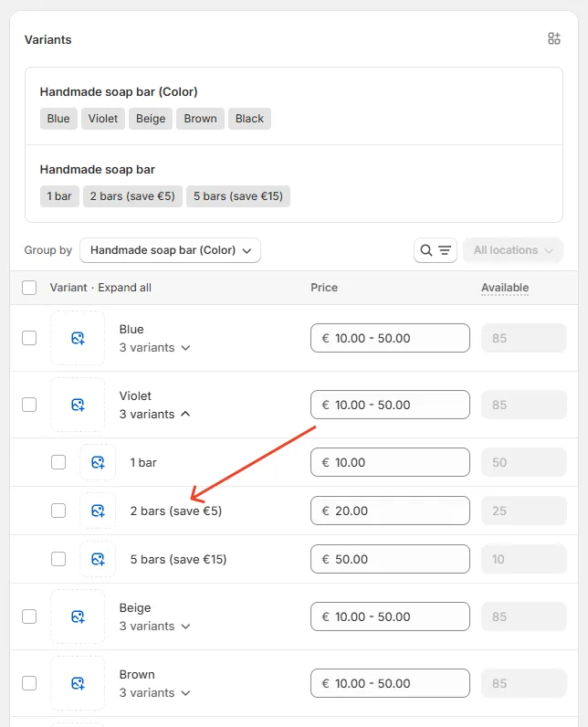Add an image for 5 bars (save €15)

point(98,559)
